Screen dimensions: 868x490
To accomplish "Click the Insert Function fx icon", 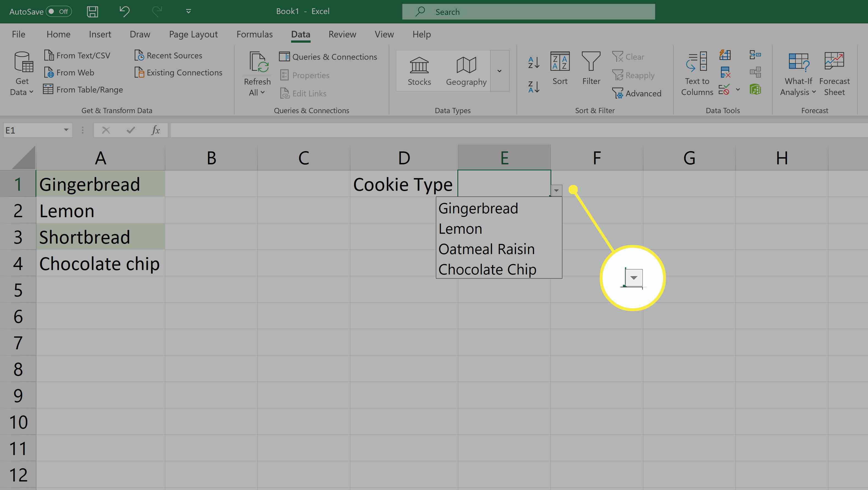I will coord(155,130).
